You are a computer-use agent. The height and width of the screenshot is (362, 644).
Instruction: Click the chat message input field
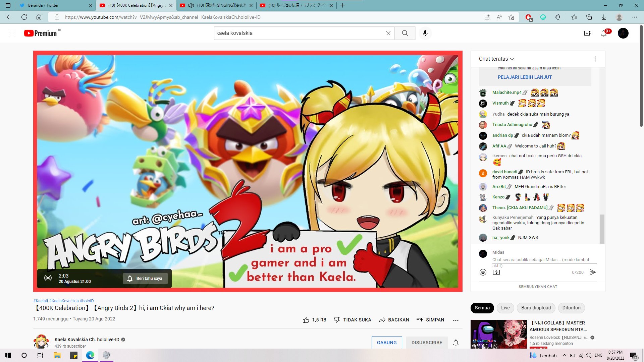(x=537, y=262)
